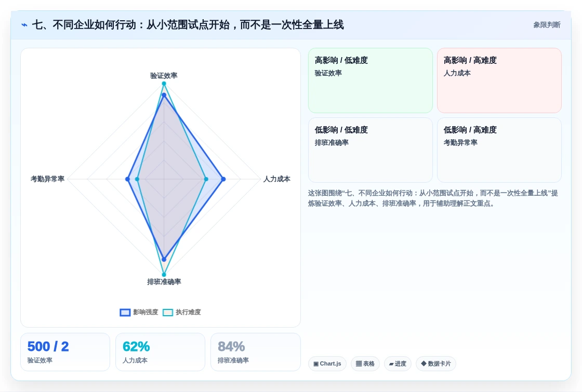Select the 进度 tag chip

point(398,363)
